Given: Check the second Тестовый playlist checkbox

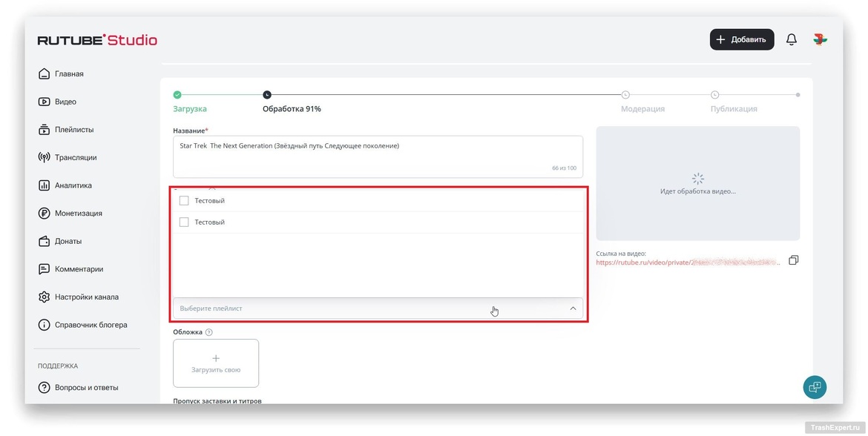Looking at the screenshot, I should [184, 222].
